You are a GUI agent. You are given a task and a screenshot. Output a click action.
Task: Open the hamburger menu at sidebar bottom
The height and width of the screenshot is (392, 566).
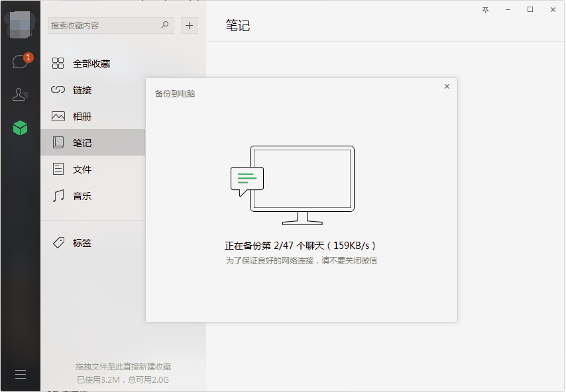[21, 374]
